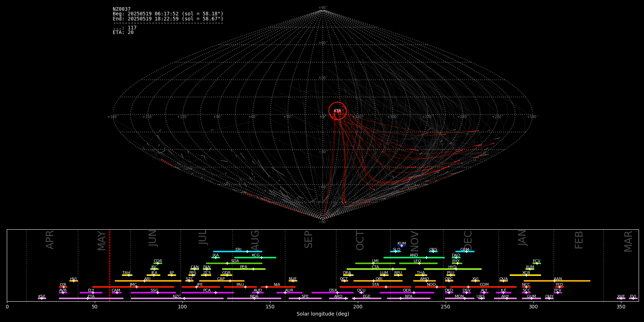644x322 pixels.
Task: Click the HVI shower label
Action: tap(73, 279)
